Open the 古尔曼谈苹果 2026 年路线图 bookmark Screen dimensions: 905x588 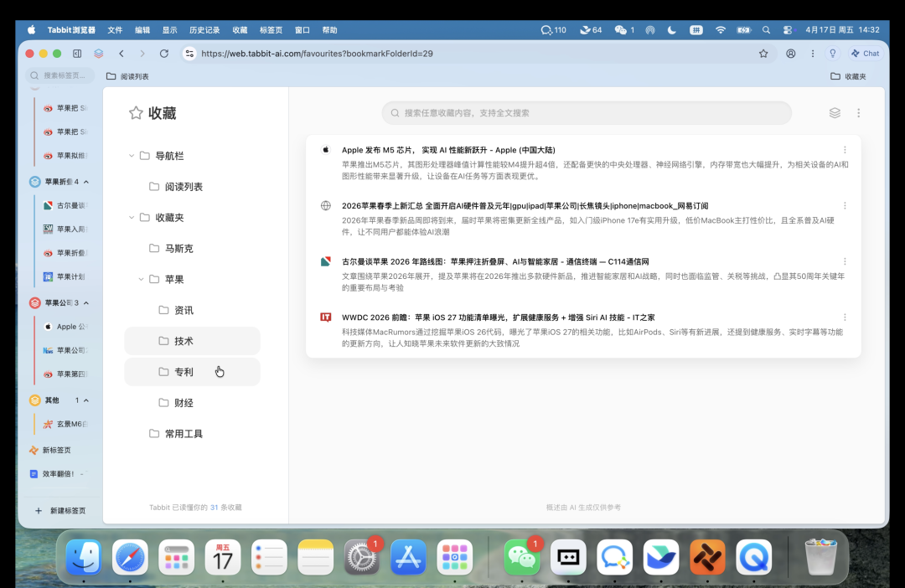pyautogui.click(x=495, y=262)
